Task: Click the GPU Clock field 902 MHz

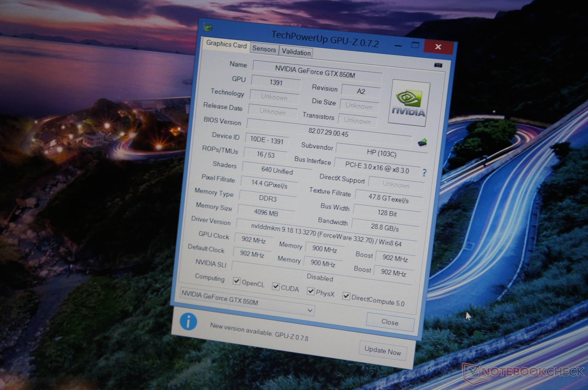Action: click(254, 240)
